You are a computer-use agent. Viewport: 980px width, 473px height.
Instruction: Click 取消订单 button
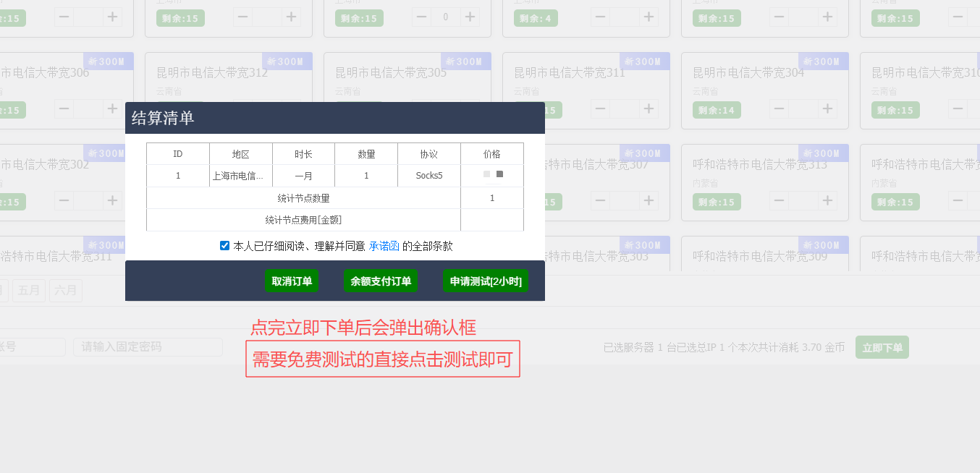(292, 281)
